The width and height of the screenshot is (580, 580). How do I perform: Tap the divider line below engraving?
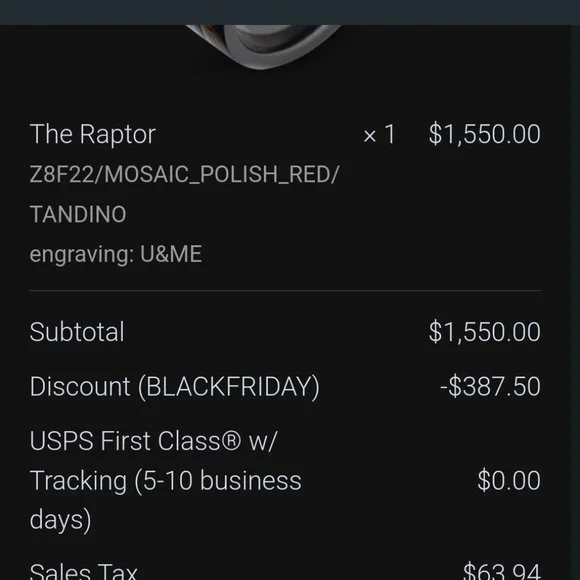click(285, 291)
